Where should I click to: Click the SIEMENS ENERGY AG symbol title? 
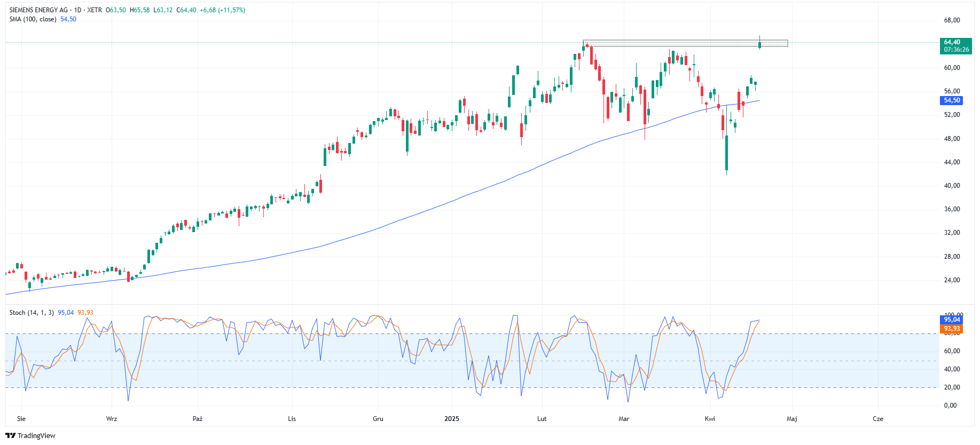pyautogui.click(x=38, y=10)
